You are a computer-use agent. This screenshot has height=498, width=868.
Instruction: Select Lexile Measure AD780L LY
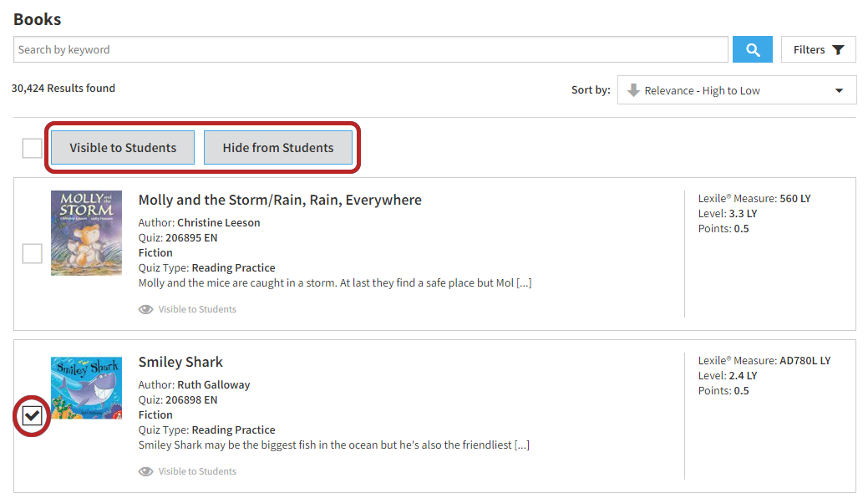click(805, 360)
